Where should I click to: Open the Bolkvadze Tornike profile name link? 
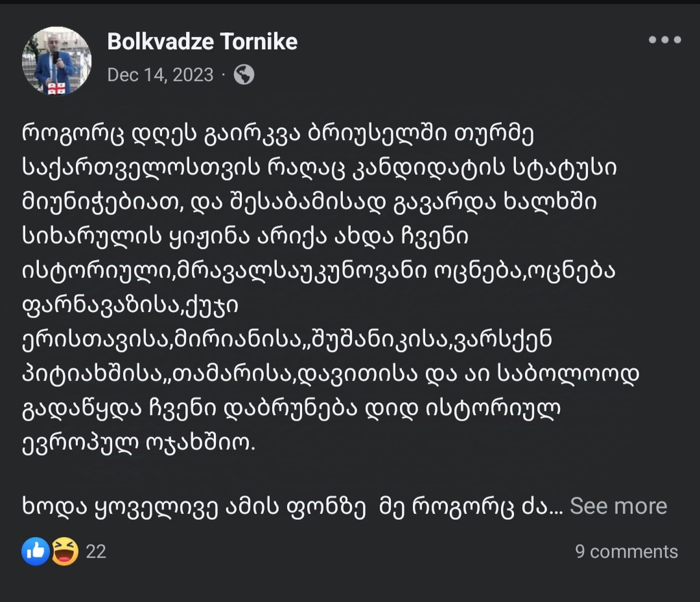(x=202, y=42)
